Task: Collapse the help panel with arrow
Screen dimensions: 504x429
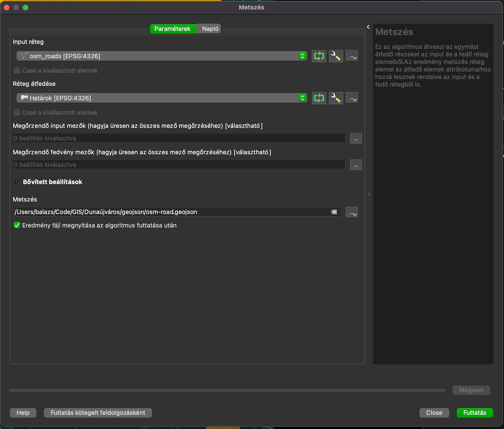Action: tap(368, 27)
